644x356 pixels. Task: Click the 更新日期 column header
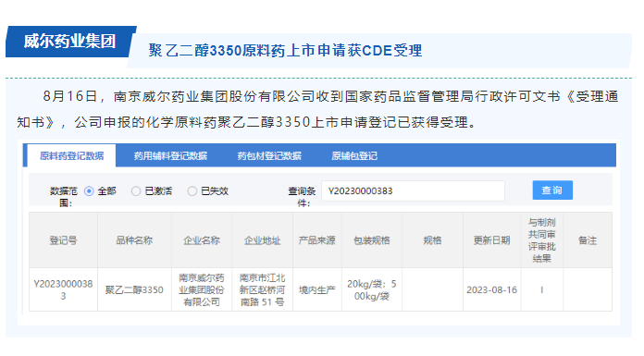(491, 240)
